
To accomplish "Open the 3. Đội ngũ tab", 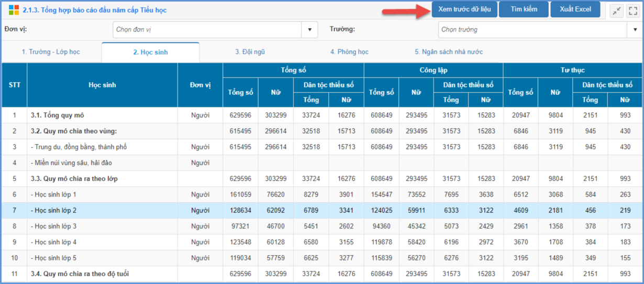I will pos(250,52).
